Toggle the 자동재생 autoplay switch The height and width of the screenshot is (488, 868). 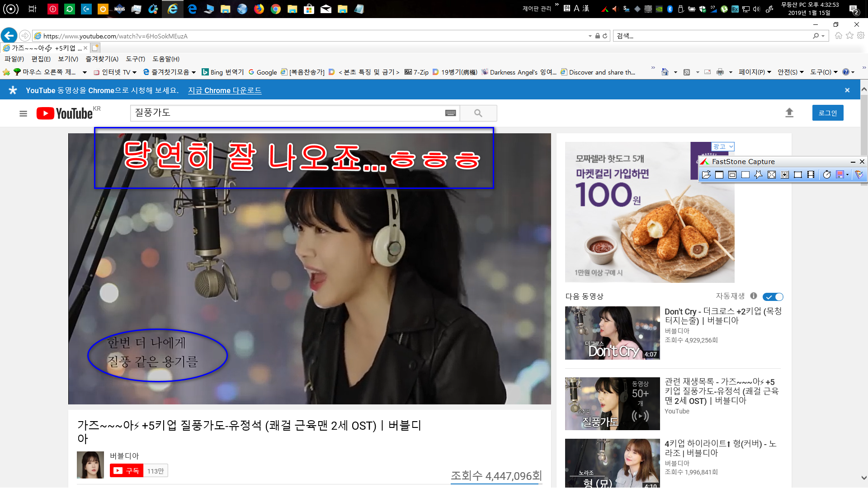point(773,297)
